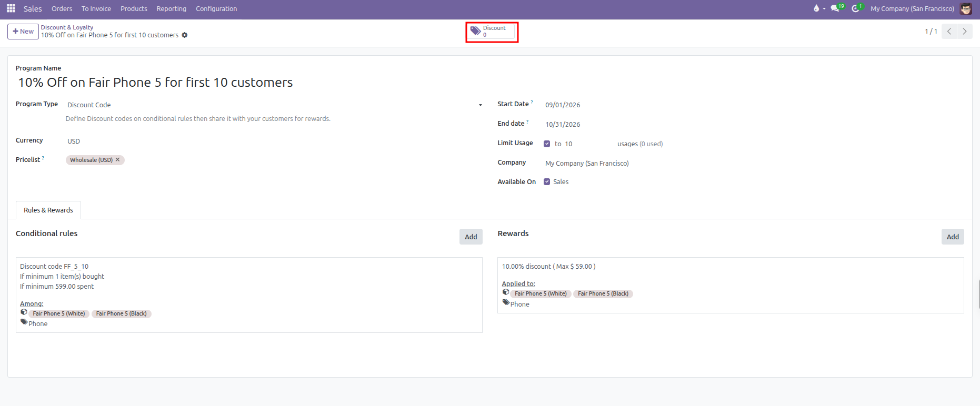Edit the limit usage number field
Screen dimensions: 980x406
588,144
